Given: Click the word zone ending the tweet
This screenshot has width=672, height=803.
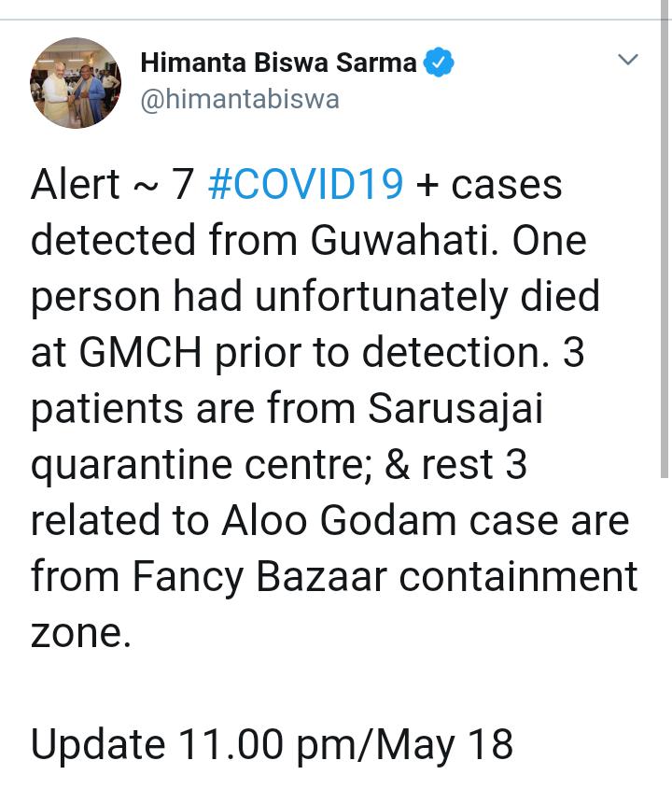Looking at the screenshot, I should [76, 633].
